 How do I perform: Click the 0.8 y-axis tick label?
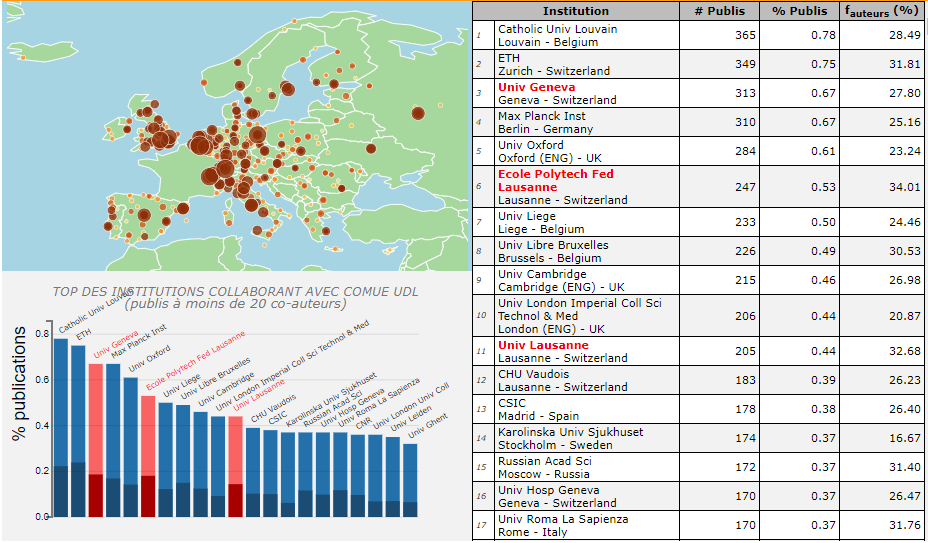tap(42, 334)
